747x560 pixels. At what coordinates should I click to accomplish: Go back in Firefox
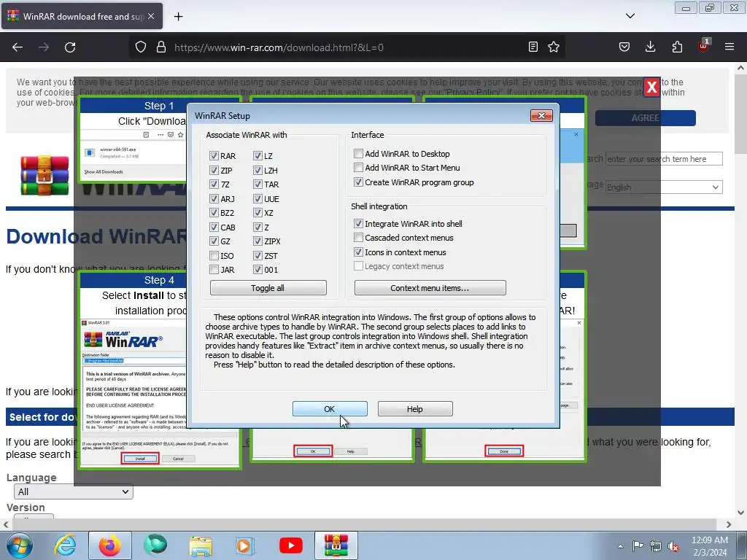coord(18,47)
